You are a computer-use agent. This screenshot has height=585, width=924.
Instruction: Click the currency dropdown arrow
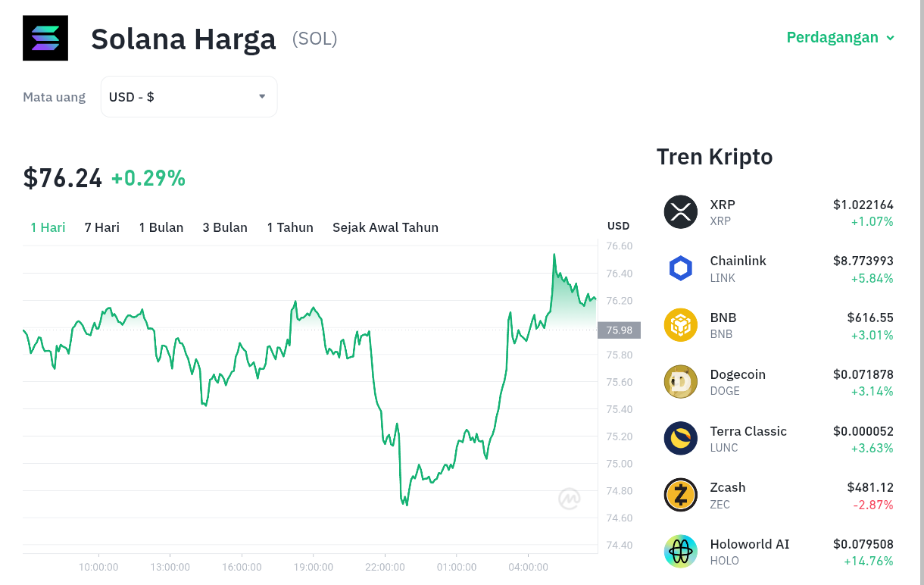(262, 96)
